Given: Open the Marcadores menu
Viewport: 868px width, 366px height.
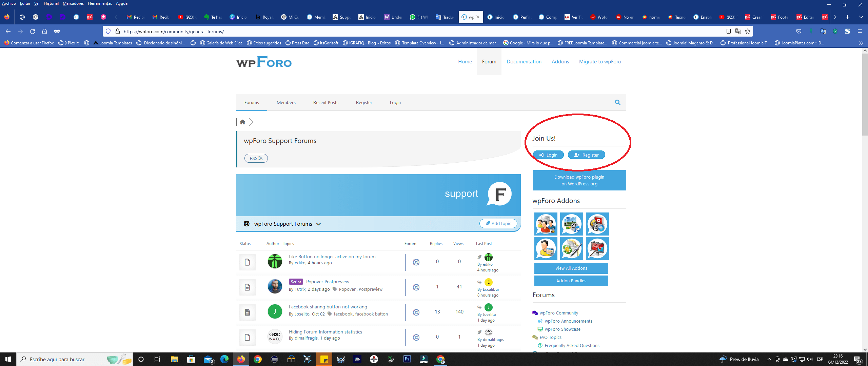Looking at the screenshot, I should click(x=73, y=3).
